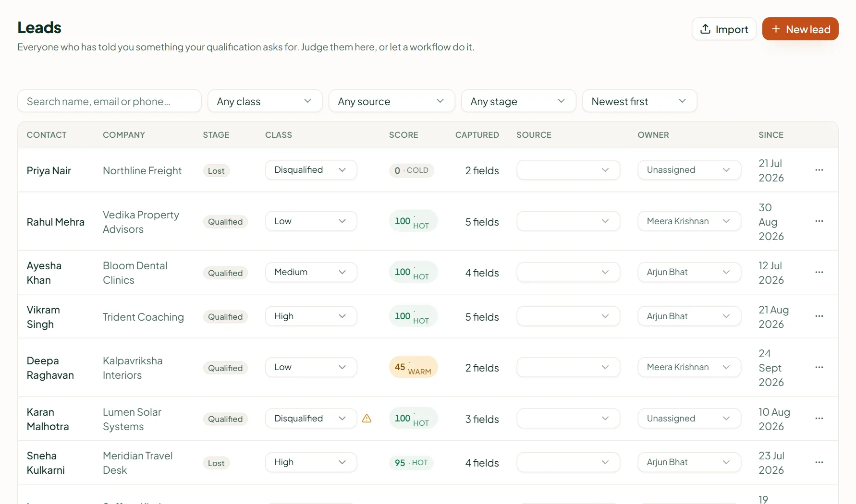This screenshot has width=856, height=504.
Task: Open more actions for Ayesha Khan row
Action: pyautogui.click(x=819, y=272)
